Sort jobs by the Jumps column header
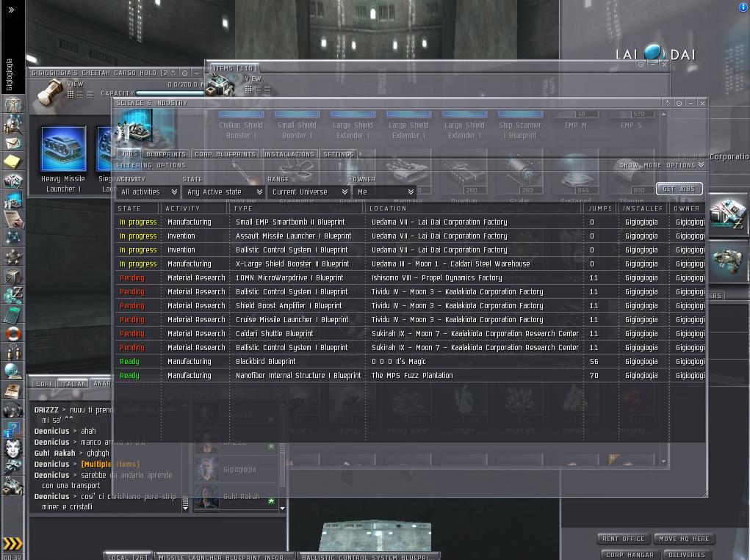Image resolution: width=750 pixels, height=560 pixels. pos(600,208)
